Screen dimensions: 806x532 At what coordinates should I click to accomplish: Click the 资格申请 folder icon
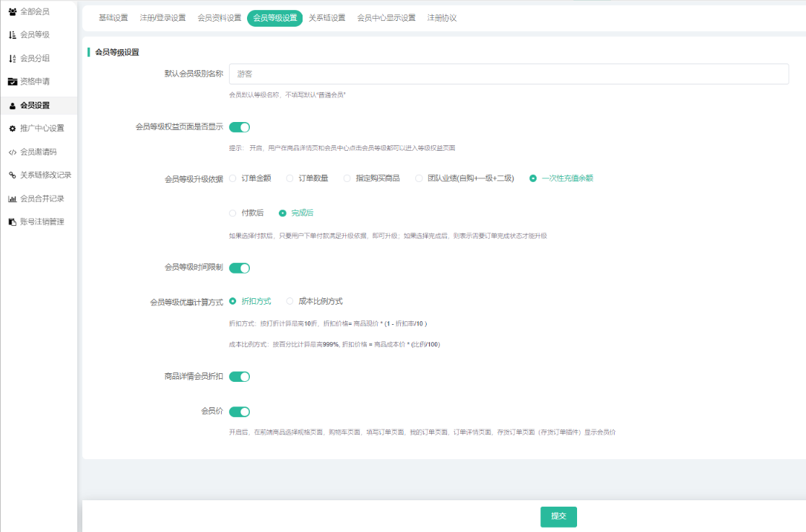coord(12,82)
